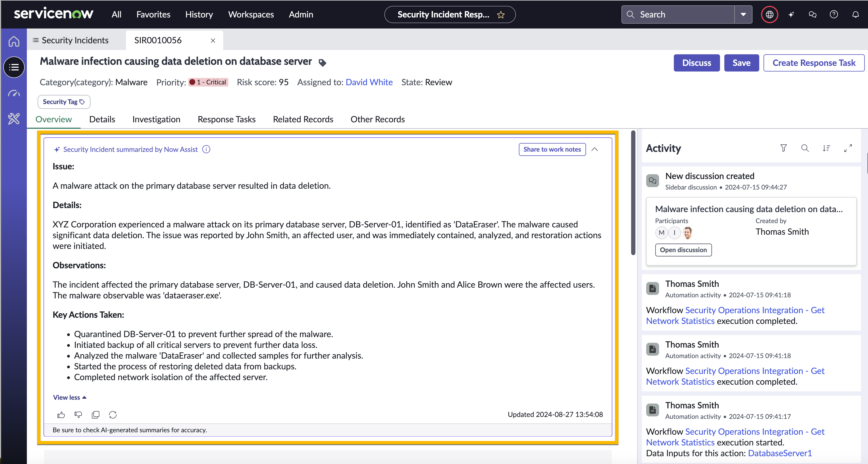The width and height of the screenshot is (868, 464).
Task: Select the Overview tab
Action: point(53,119)
